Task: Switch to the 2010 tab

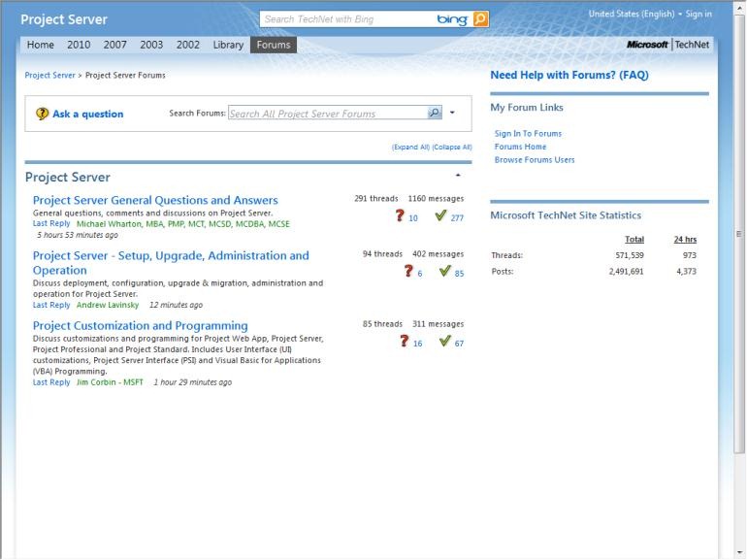Action: click(79, 45)
